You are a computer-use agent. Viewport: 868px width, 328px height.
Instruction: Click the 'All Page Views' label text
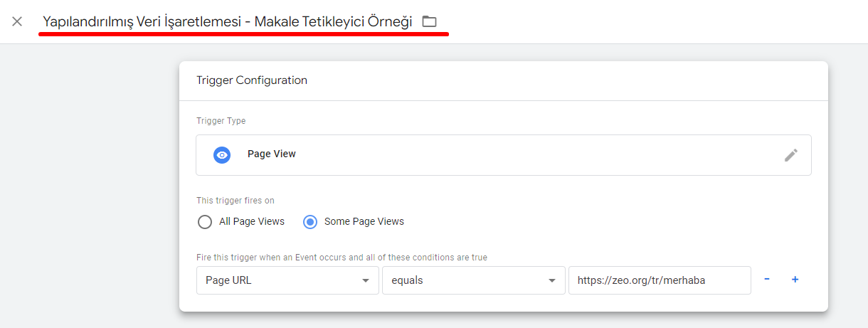pyautogui.click(x=252, y=221)
